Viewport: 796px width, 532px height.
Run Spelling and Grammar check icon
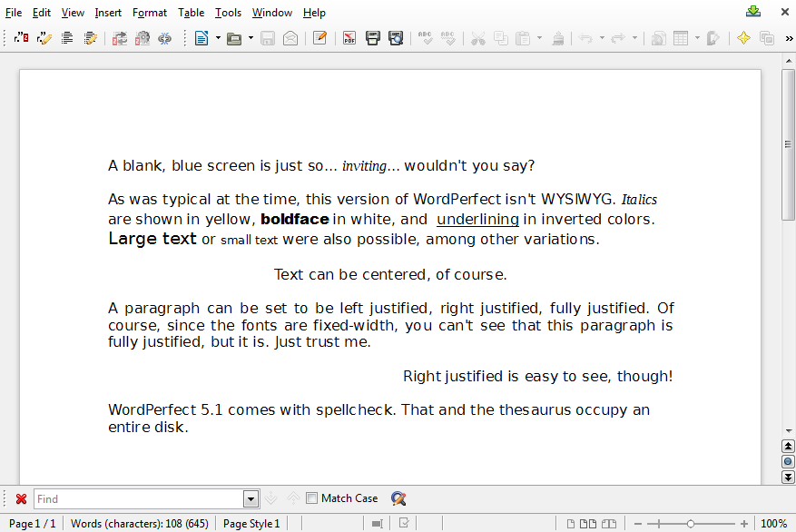click(425, 38)
